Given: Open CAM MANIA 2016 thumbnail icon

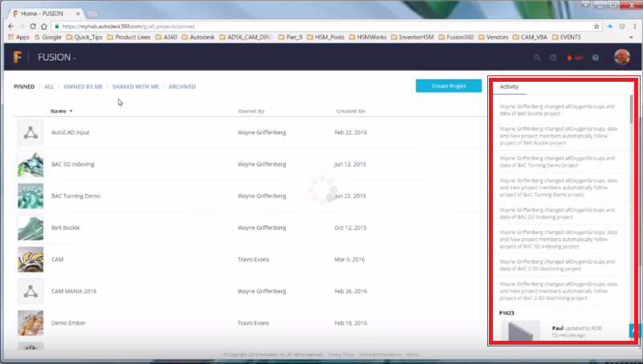Looking at the screenshot, I should pyautogui.click(x=31, y=291).
